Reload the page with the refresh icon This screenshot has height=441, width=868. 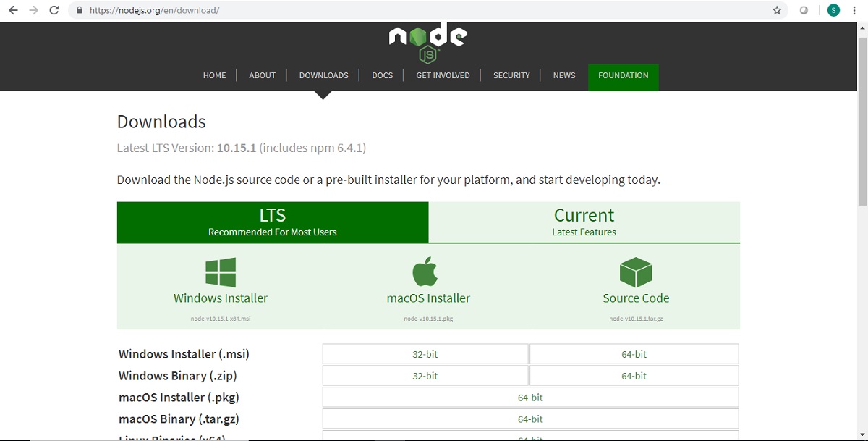click(x=54, y=11)
